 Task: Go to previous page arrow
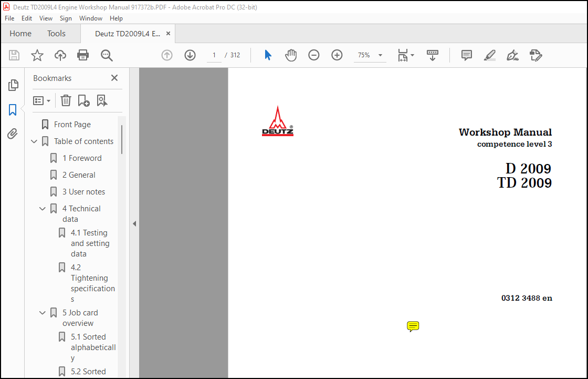click(167, 55)
